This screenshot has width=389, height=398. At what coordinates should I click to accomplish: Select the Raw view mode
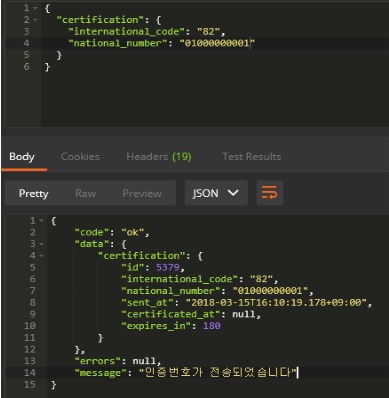point(85,193)
